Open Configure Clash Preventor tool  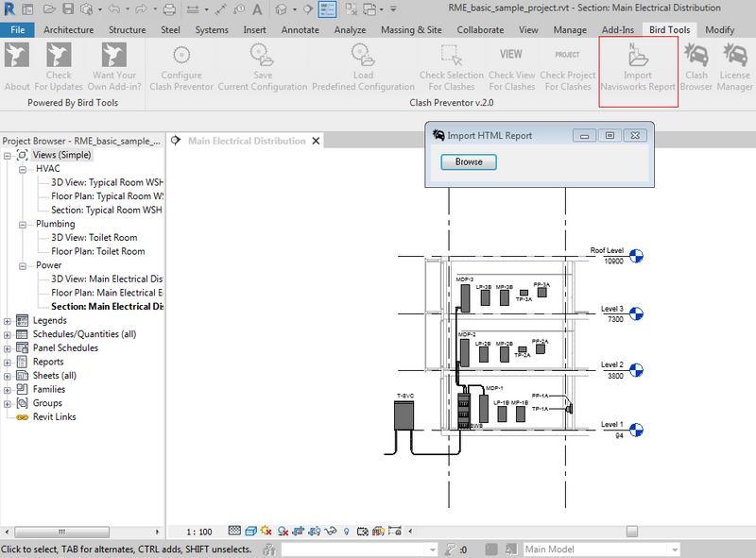click(181, 55)
